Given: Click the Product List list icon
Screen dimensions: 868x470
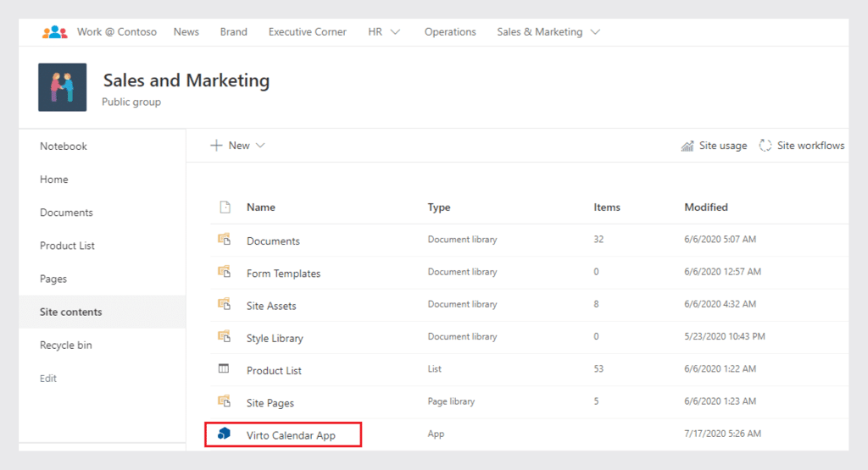Looking at the screenshot, I should (x=224, y=368).
